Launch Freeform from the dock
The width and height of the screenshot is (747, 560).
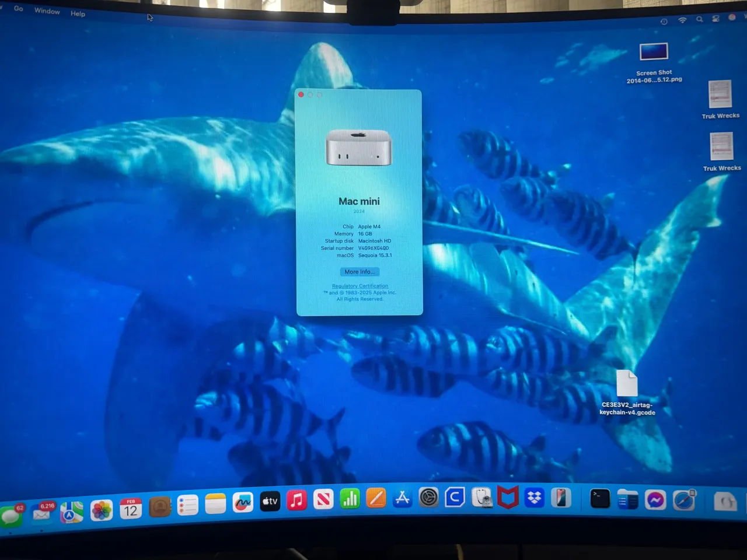pyautogui.click(x=243, y=502)
